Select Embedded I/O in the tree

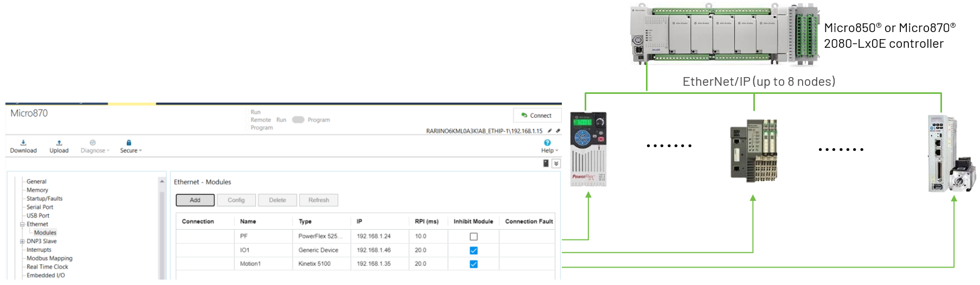point(46,275)
